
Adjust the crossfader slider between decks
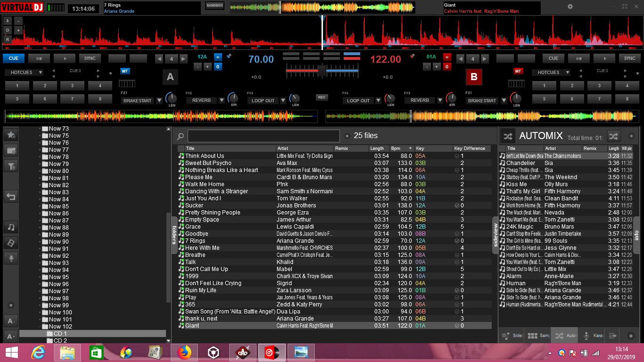(322, 71)
